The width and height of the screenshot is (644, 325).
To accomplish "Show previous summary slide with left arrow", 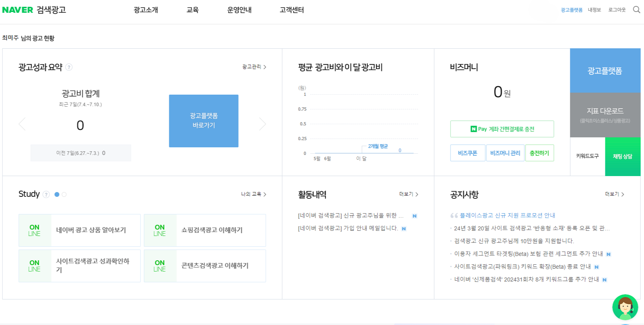I will click(22, 124).
